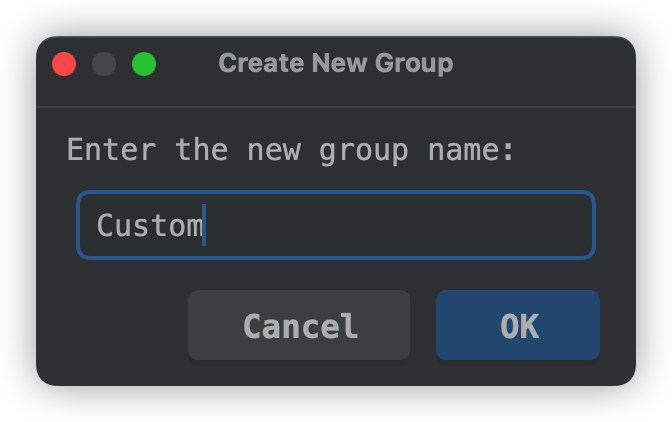Choose Cancel beside the OK button
Screen dimensions: 672x422
(x=299, y=325)
